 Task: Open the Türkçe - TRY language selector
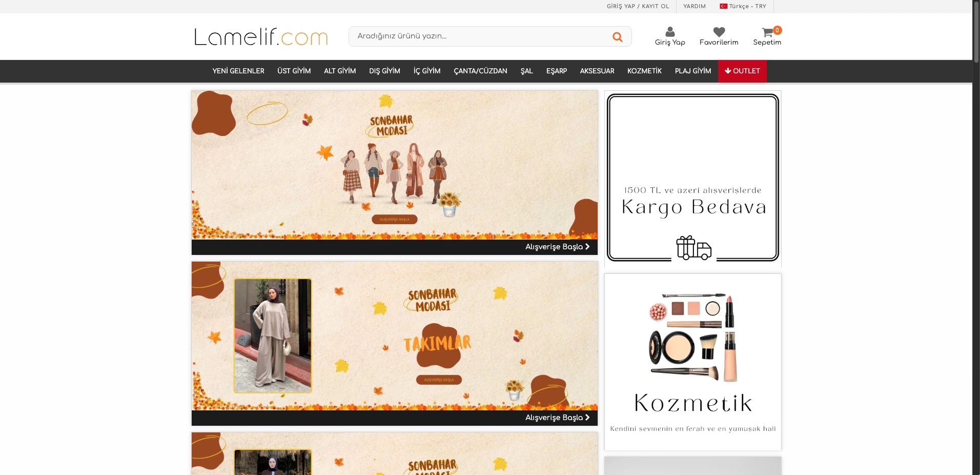[743, 6]
